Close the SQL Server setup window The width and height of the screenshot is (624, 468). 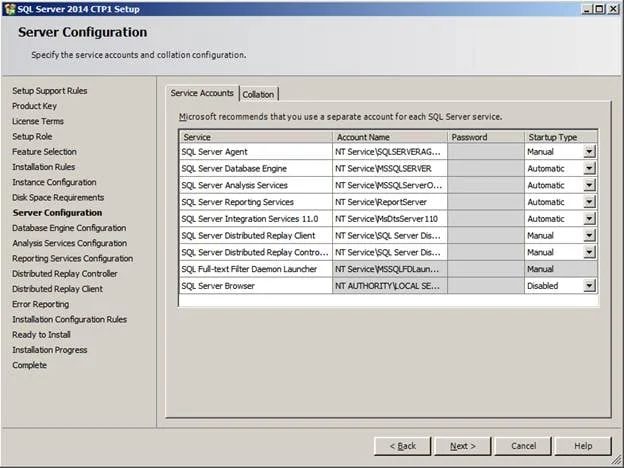[x=613, y=9]
